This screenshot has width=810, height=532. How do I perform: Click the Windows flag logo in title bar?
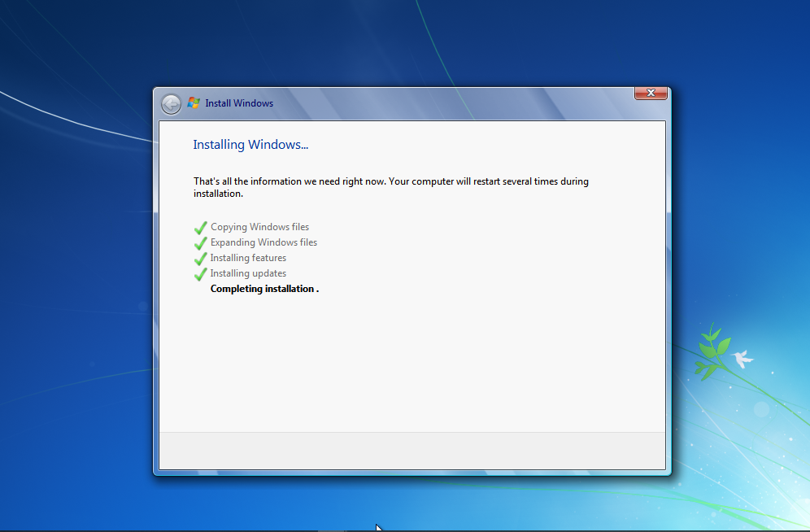point(194,102)
